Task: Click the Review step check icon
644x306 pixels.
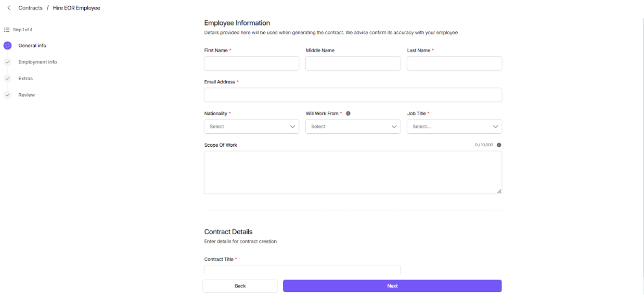Action: 7,95
